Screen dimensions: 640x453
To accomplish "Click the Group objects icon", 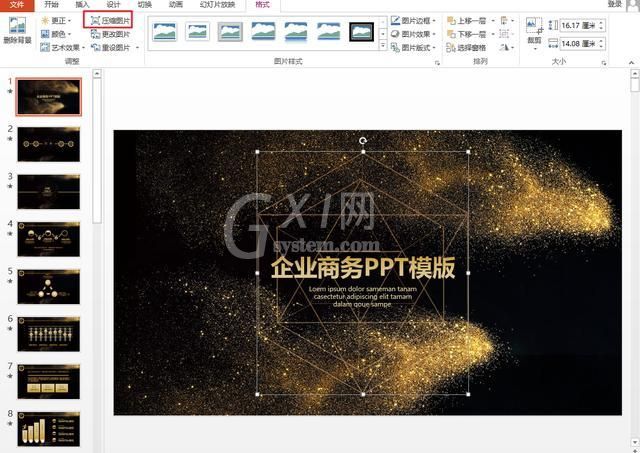I will click(x=505, y=34).
